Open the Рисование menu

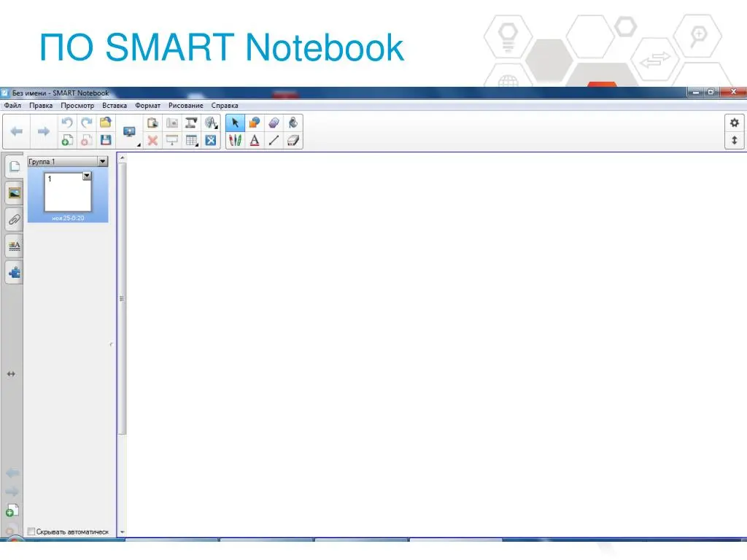pyautogui.click(x=186, y=105)
